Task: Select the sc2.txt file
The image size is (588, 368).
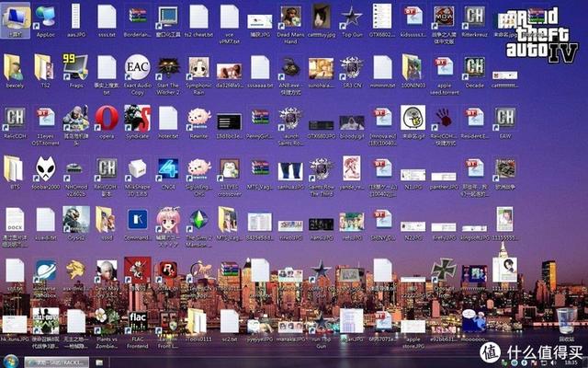Action: 229,321
